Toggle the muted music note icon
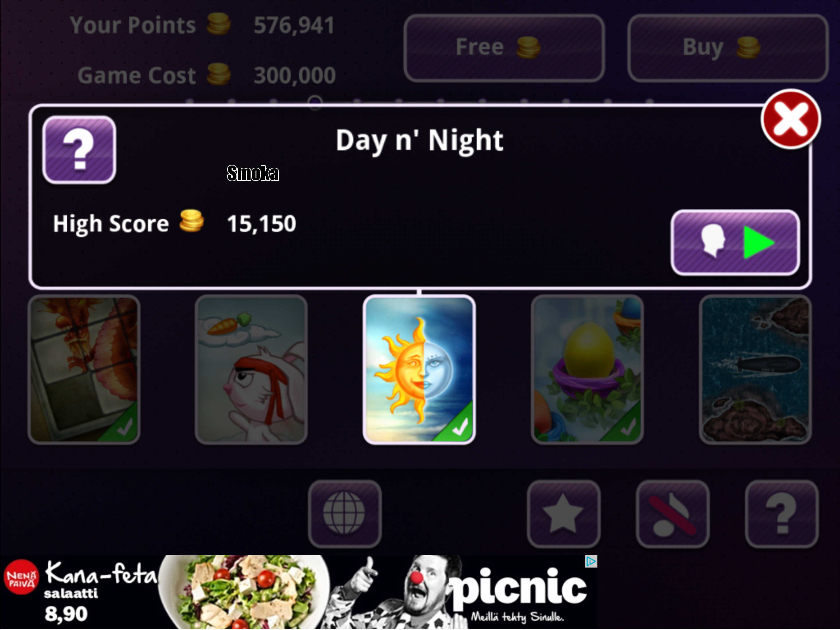The width and height of the screenshot is (840, 630). [673, 514]
